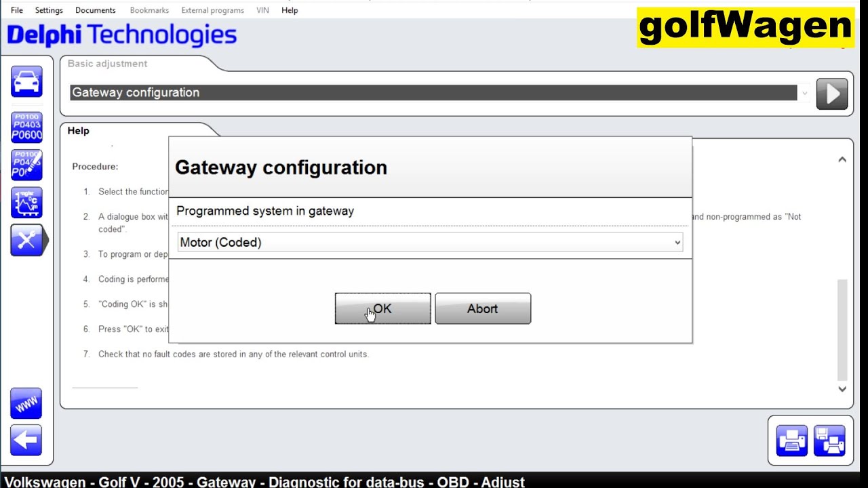Viewport: 868px width, 488px height.
Task: Click the Help panel scroll down arrow
Action: click(842, 389)
